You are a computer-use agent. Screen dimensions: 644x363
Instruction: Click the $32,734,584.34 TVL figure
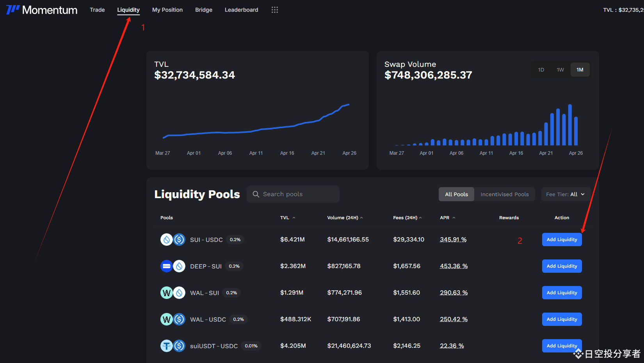tap(194, 75)
